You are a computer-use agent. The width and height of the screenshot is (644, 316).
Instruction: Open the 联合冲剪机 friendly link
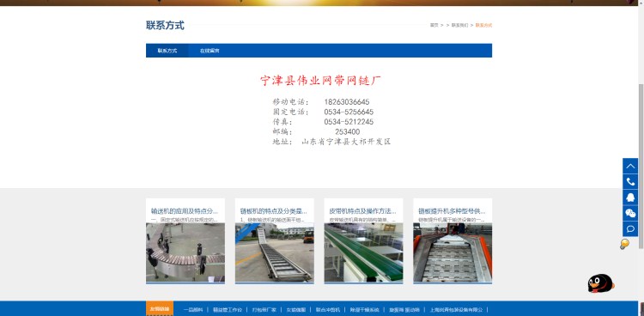[328, 309]
